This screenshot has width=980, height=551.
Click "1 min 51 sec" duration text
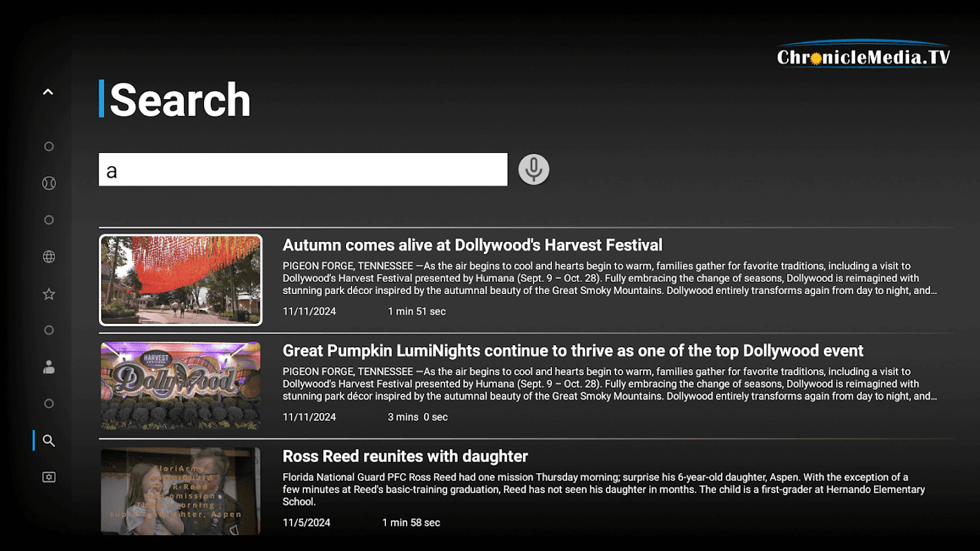click(x=417, y=311)
